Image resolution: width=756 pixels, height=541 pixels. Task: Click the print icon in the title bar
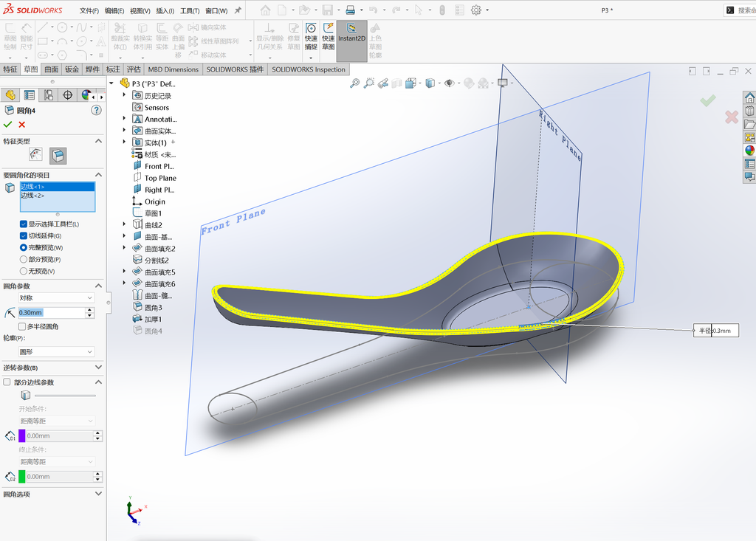tap(351, 10)
